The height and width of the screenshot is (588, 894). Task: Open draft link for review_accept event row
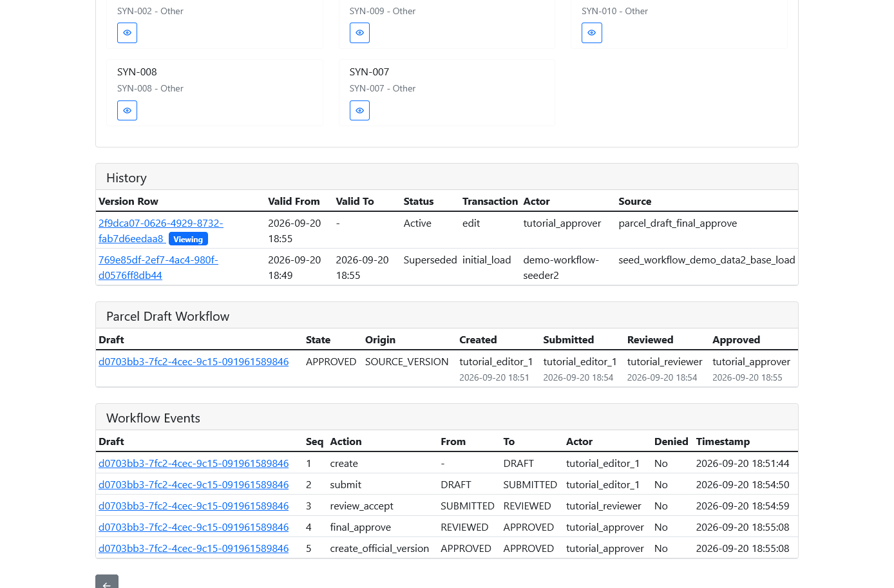[193, 506]
